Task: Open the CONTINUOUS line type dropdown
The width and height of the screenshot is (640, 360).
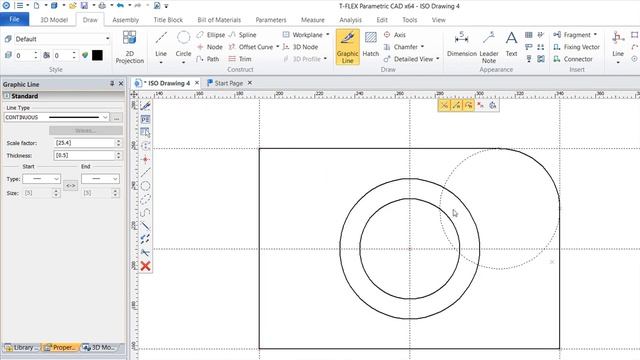Action: [105, 117]
